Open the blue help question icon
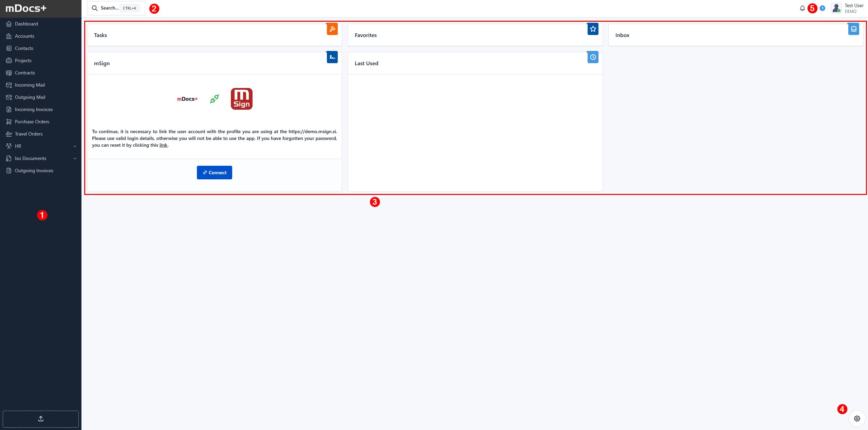The height and width of the screenshot is (430, 868). point(822,8)
